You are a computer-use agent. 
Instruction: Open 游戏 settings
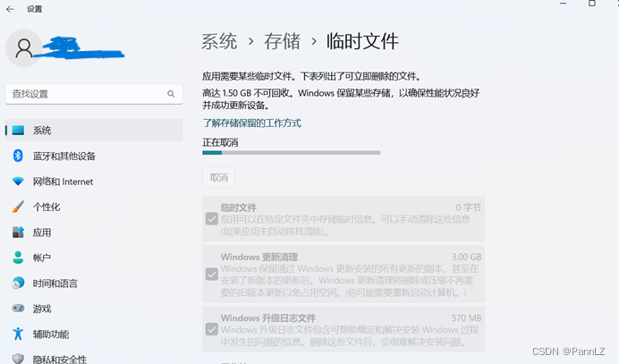(94, 309)
